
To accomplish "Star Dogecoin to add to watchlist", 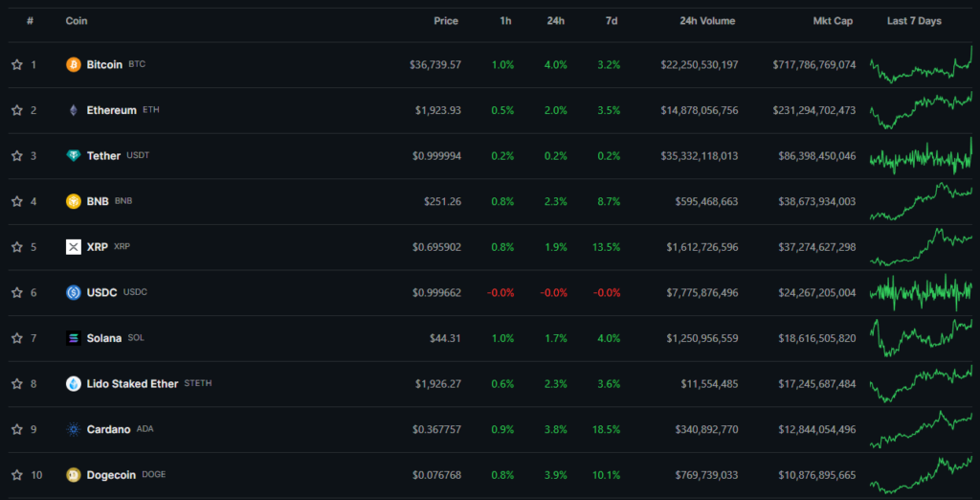I will tap(16, 475).
